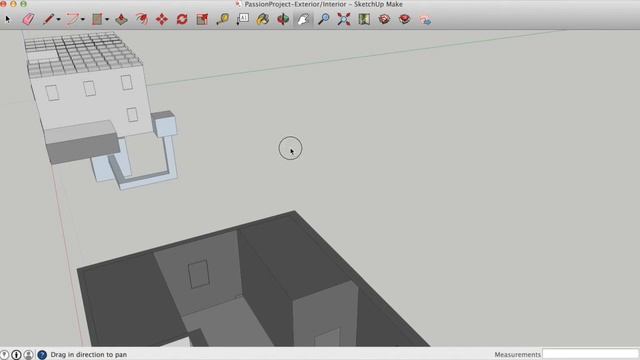Open the 3D Warehouse icon
The image size is (640, 360).
(384, 19)
